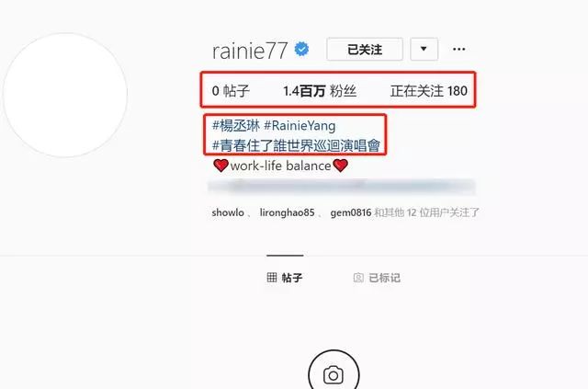588x389 pixels.
Task: Expand the suggested accounts dropdown arrow
Action: coord(424,49)
